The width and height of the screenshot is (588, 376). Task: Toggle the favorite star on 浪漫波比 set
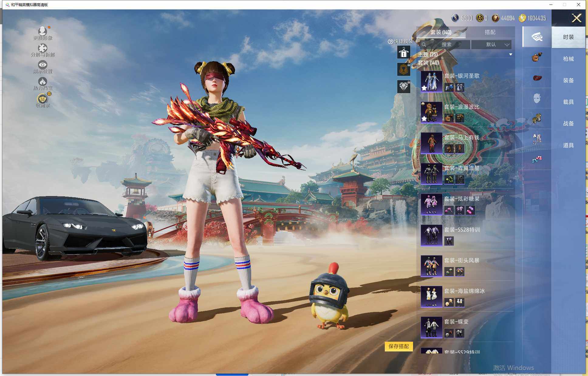(424, 119)
